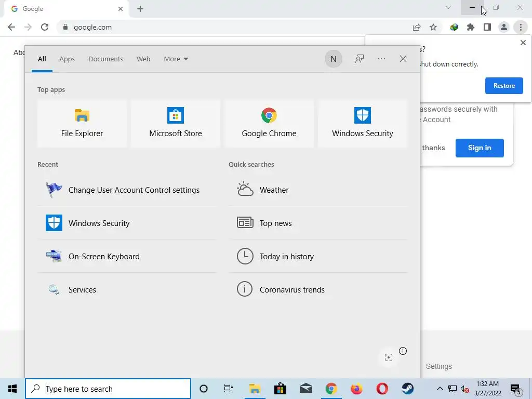
Task: Open search options ellipsis menu
Action: [x=381, y=59]
